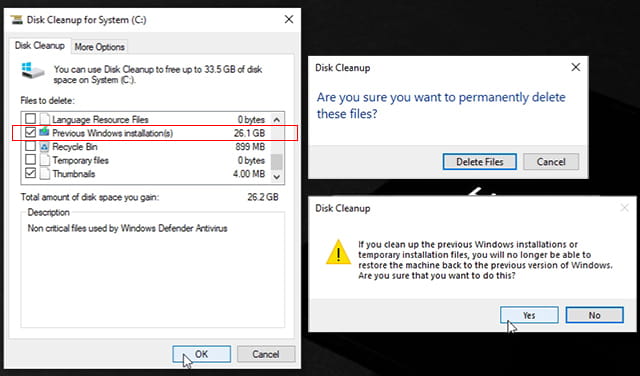
Task: Select the Disk Cleanup tab
Action: point(40,46)
